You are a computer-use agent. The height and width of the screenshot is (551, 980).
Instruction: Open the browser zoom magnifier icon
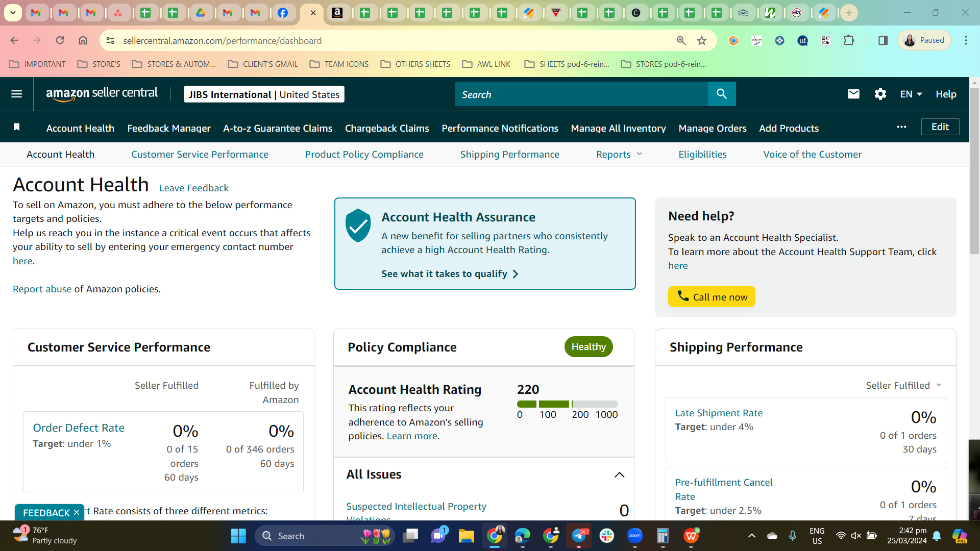[x=681, y=40]
